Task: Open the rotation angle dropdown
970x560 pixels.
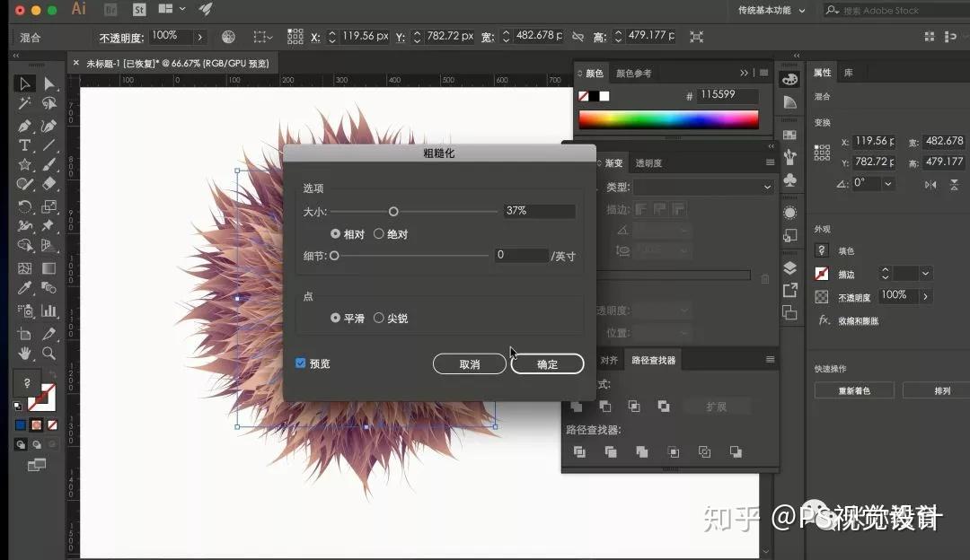Action: click(888, 184)
